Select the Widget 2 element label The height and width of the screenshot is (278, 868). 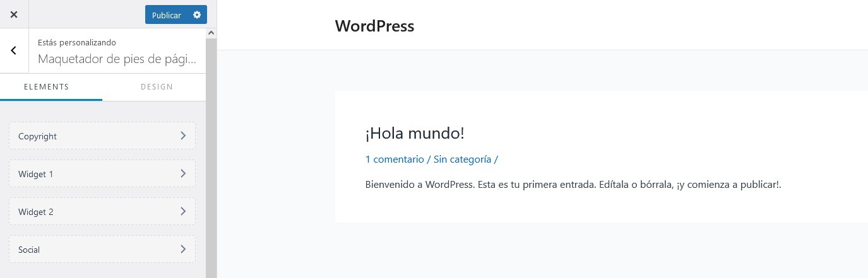pos(35,212)
